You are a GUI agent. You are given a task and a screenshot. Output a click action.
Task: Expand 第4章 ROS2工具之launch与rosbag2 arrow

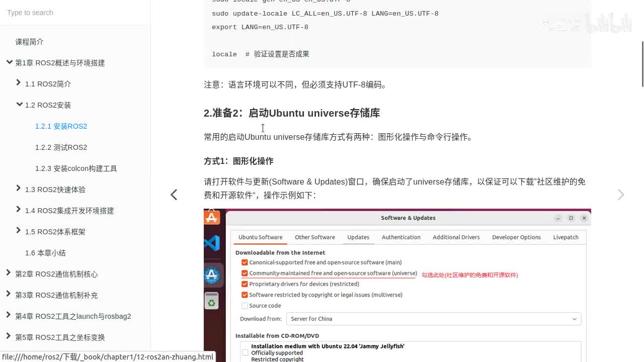tap(9, 315)
